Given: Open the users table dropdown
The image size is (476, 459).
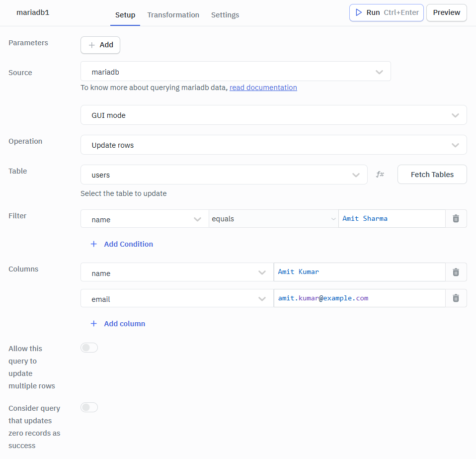Looking at the screenshot, I should (x=224, y=175).
